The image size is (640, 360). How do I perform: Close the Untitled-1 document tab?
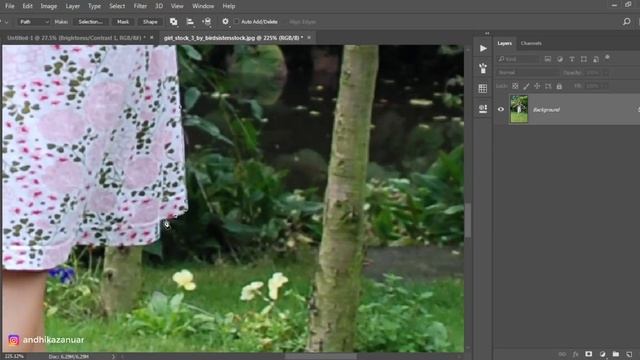(152, 38)
